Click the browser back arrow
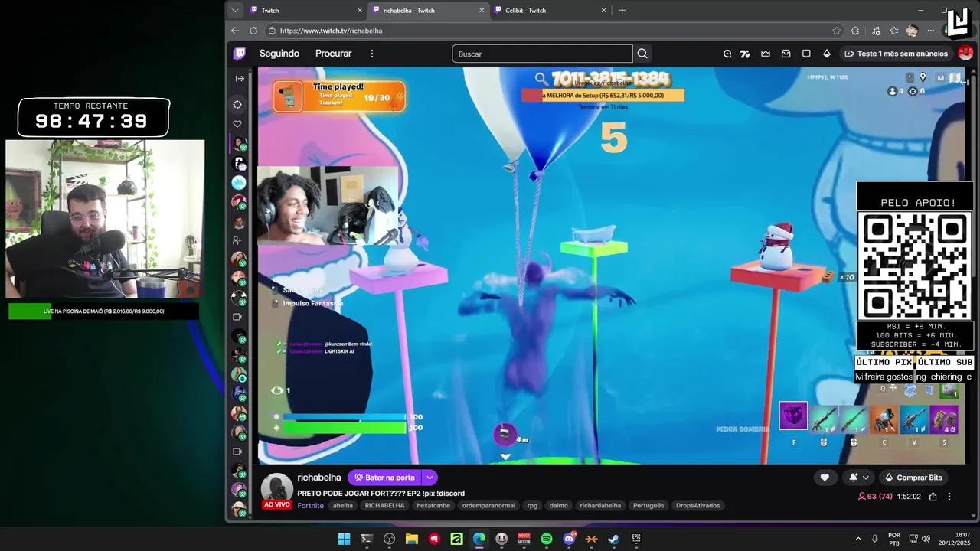The image size is (980, 551). [x=235, y=31]
